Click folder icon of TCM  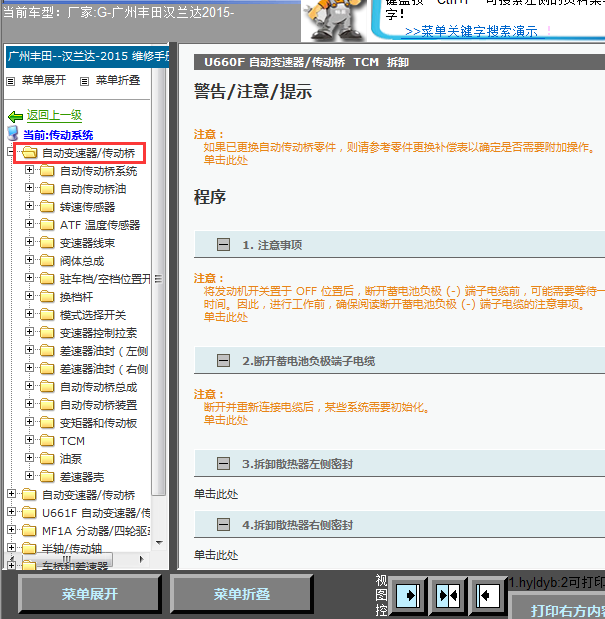[x=47, y=441]
